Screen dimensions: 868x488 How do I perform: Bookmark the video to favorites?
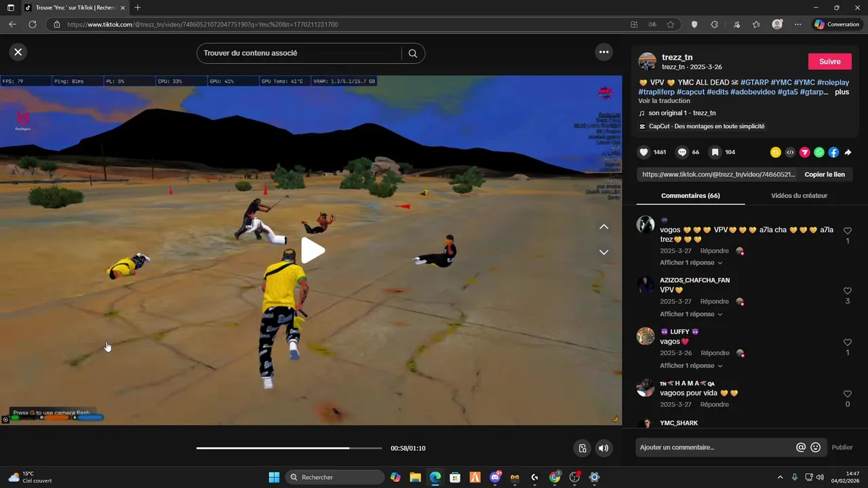tap(715, 152)
